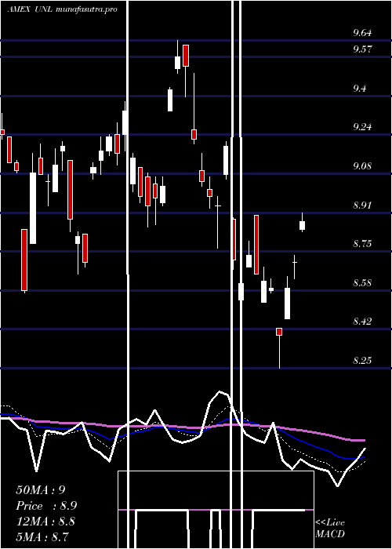
Task: Click the 8.75 price axis label
Action: tap(362, 244)
